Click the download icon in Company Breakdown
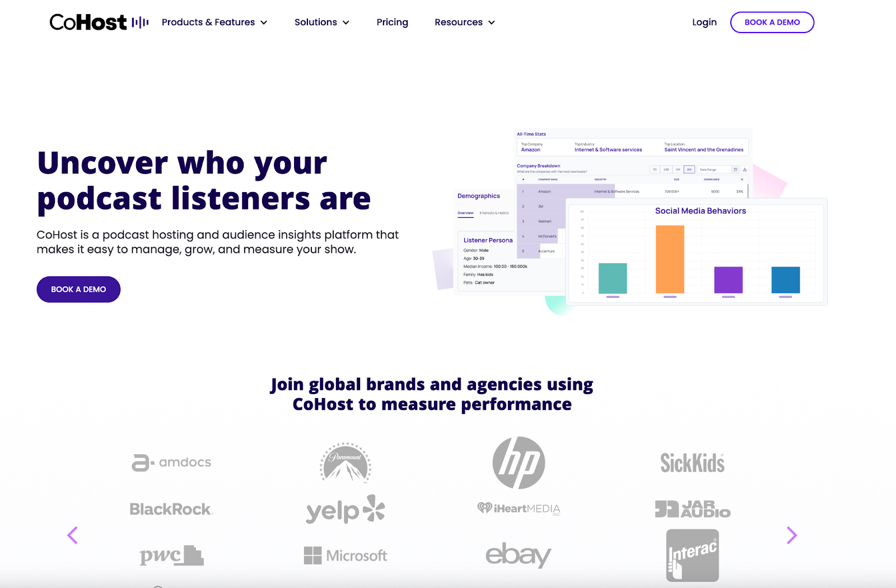The height and width of the screenshot is (588, 896). coord(745,169)
